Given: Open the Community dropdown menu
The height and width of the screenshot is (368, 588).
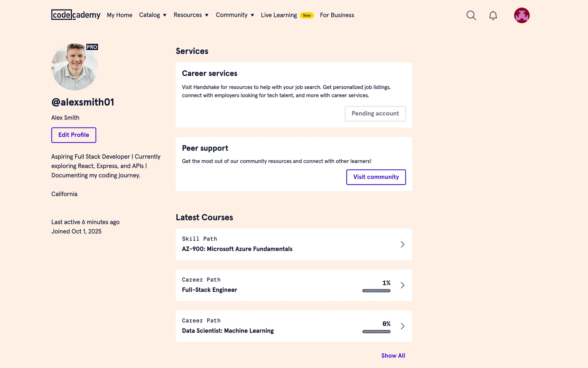Looking at the screenshot, I should pos(235,15).
